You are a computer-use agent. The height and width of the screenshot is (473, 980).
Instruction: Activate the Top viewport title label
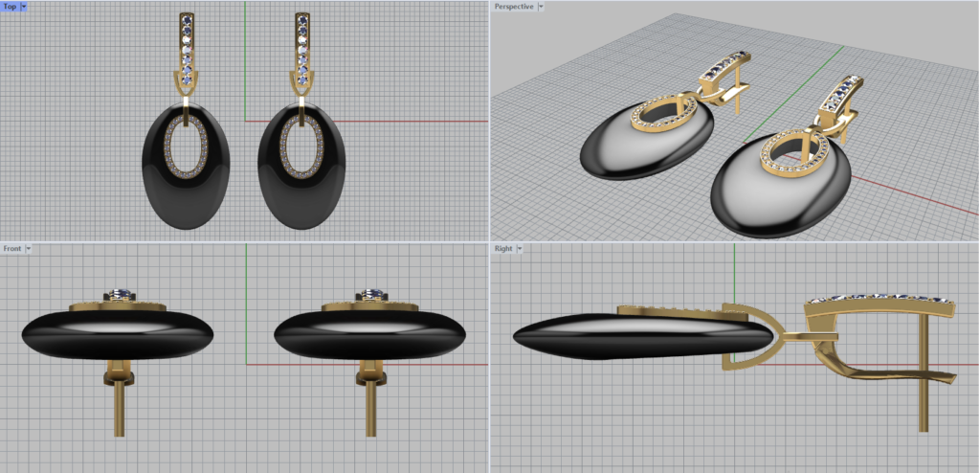point(10,7)
